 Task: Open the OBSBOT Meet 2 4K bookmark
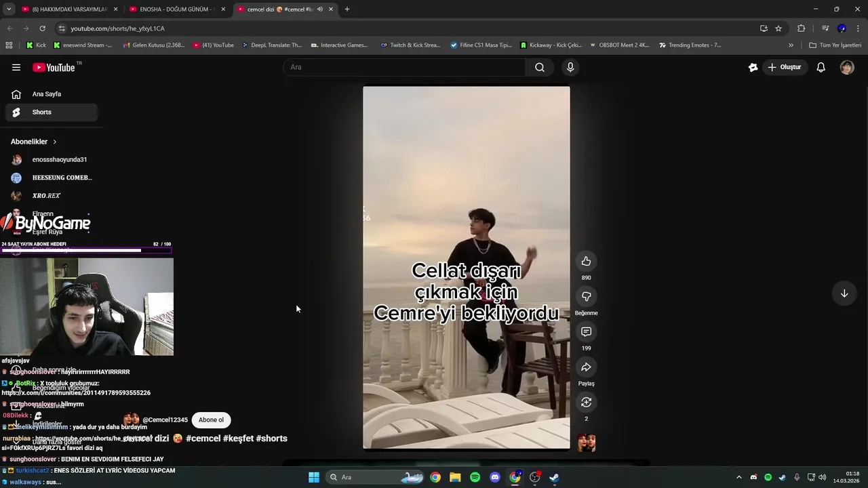click(619, 45)
